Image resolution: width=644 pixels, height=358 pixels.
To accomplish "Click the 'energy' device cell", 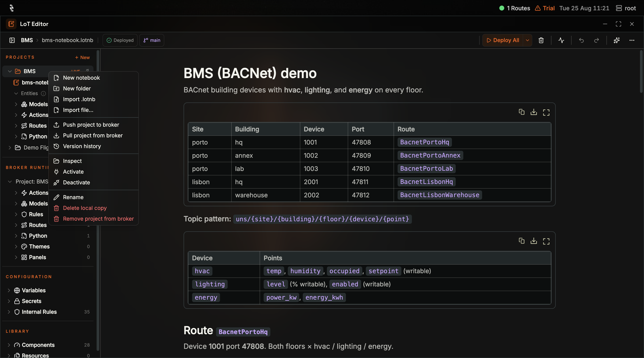I will [x=206, y=298].
